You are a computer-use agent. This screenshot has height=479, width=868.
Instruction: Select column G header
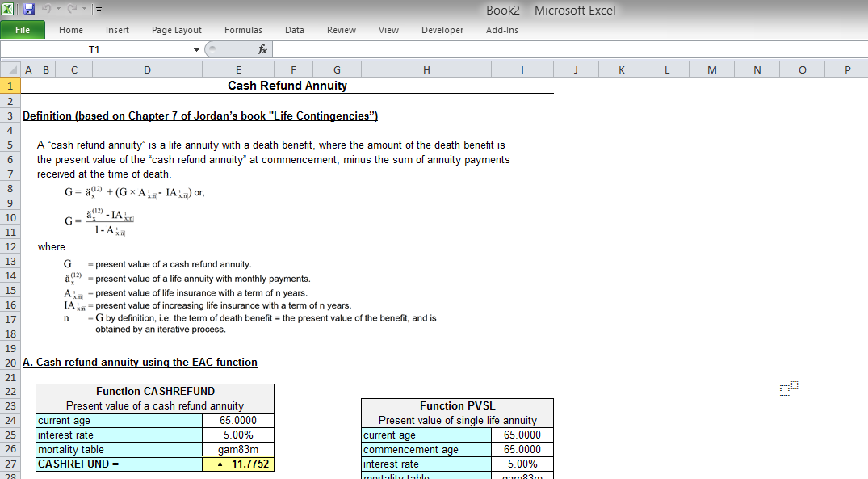338,69
